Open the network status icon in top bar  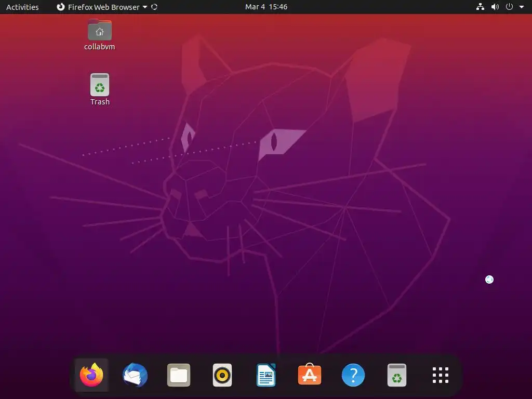(x=480, y=7)
